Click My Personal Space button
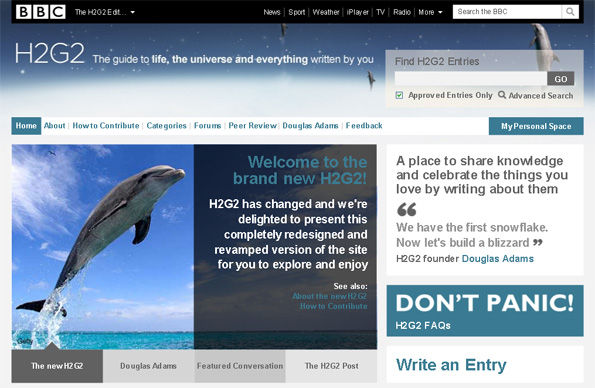This screenshot has height=388, width=595. [536, 126]
